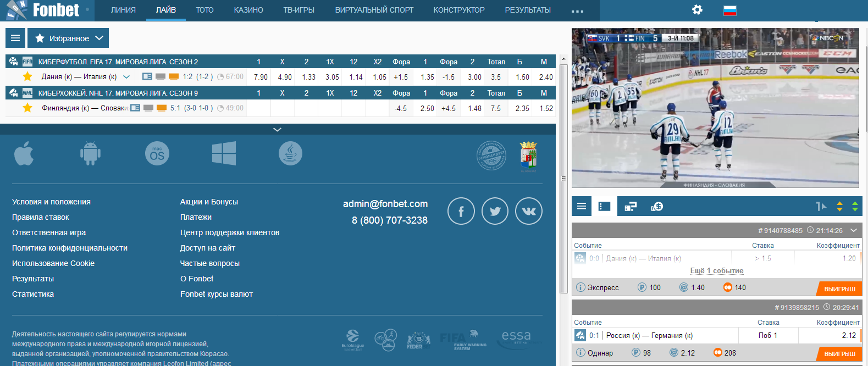Open the ТОТО tab

coord(204,10)
